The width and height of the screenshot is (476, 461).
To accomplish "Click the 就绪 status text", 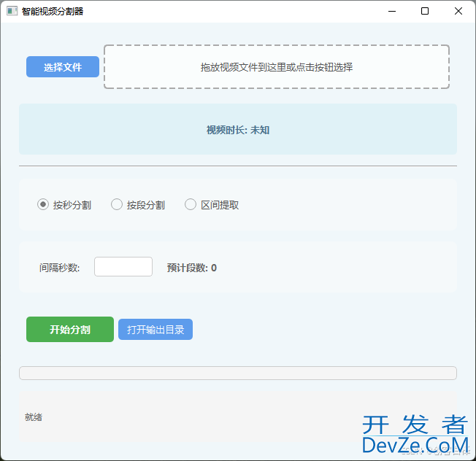I will point(34,417).
